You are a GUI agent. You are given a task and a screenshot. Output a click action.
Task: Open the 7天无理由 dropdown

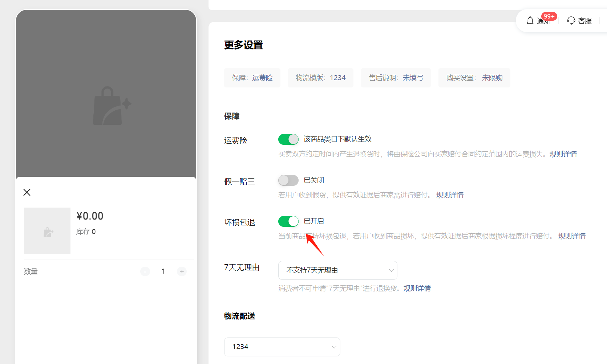[x=337, y=270]
